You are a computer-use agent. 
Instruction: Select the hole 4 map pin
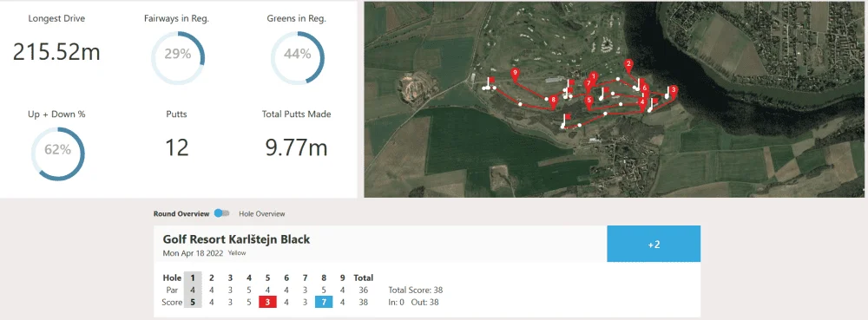point(641,103)
